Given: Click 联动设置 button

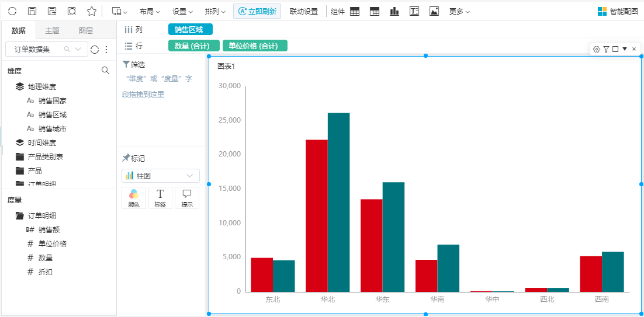Looking at the screenshot, I should coord(304,12).
